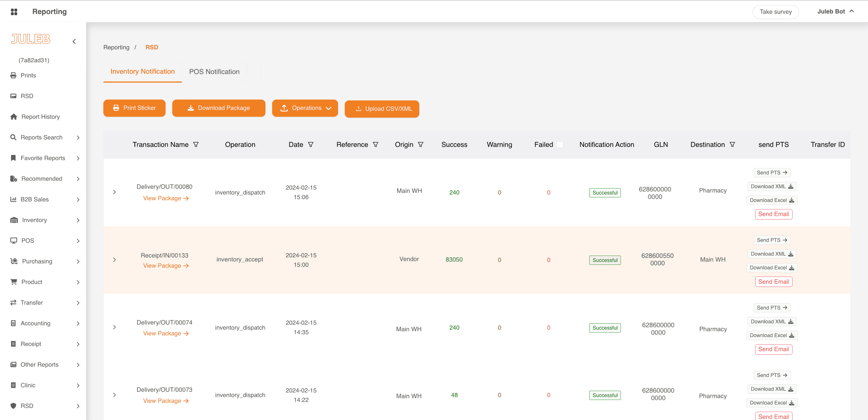Click the Inventory warehouse icon
This screenshot has width=868, height=420.
[14, 220]
